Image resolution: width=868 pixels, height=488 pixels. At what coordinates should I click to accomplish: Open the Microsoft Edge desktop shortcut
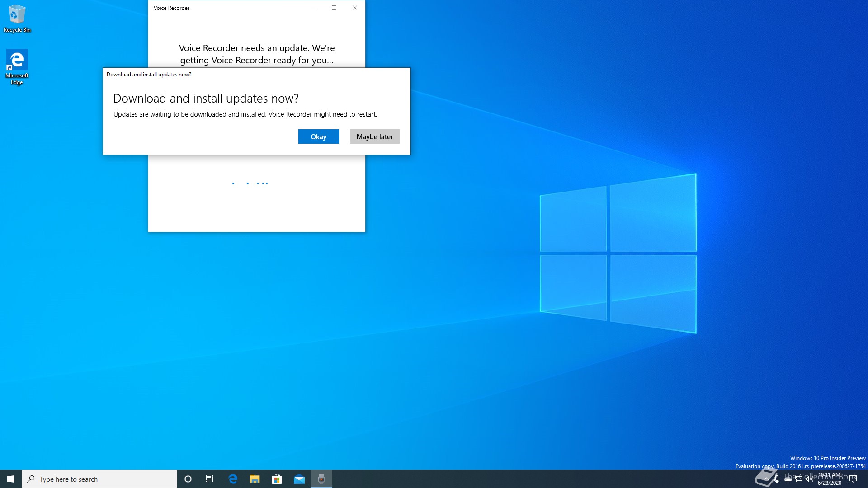pos(17,66)
